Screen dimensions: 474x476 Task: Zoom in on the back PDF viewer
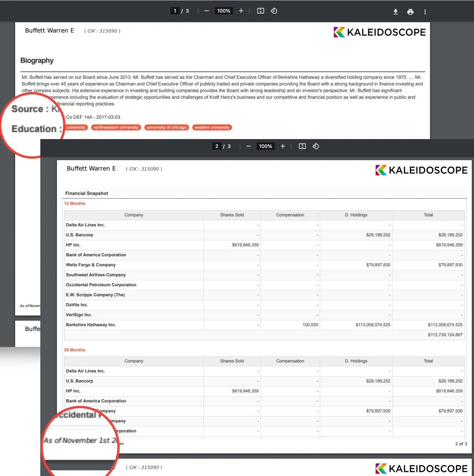pos(241,11)
